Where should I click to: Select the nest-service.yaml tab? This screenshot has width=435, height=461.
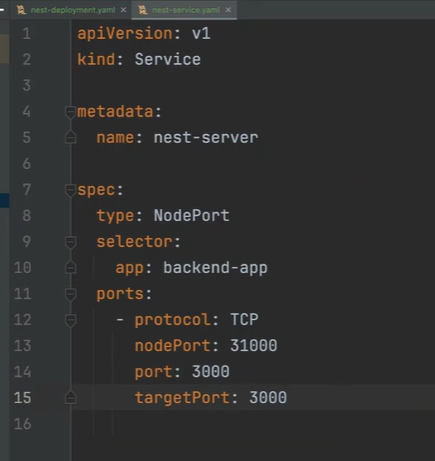[x=186, y=10]
